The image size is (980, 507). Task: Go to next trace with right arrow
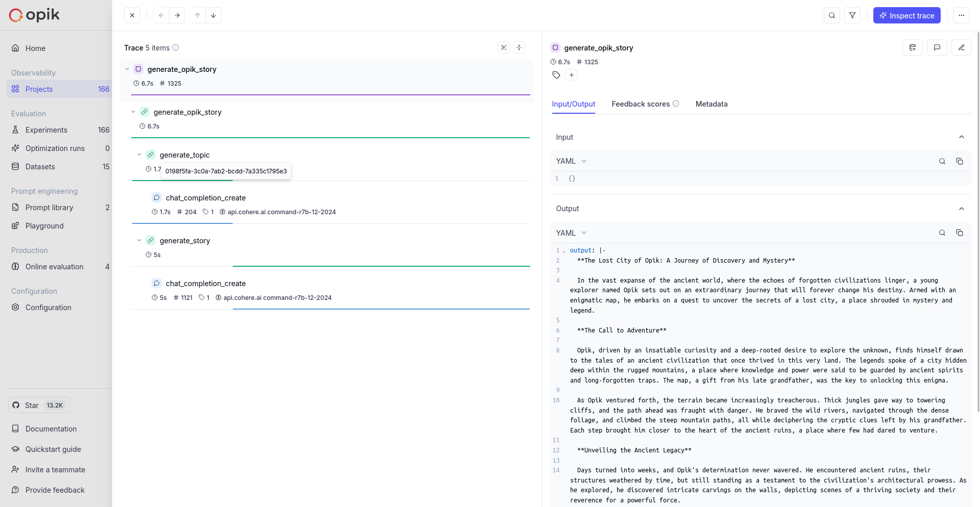pos(177,15)
